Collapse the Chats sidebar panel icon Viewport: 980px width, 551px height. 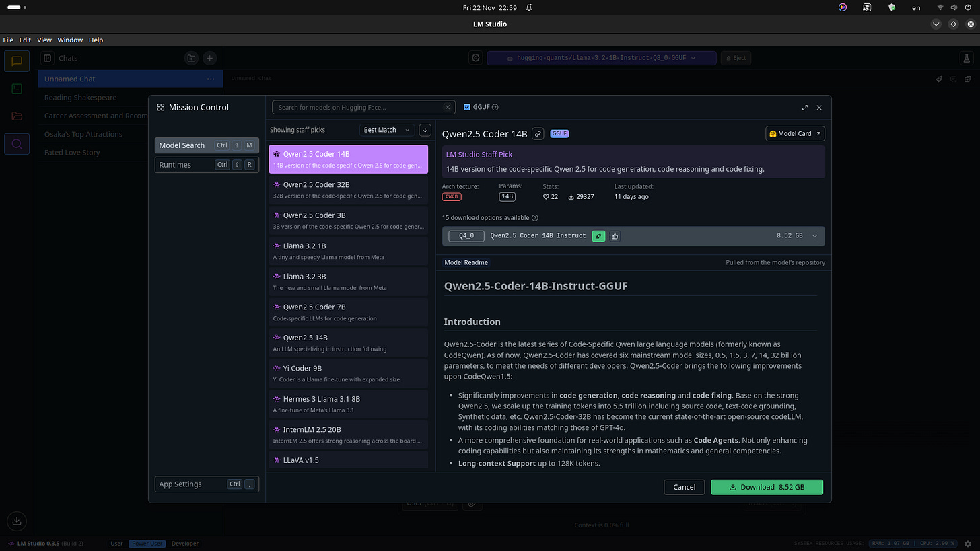[48, 59]
